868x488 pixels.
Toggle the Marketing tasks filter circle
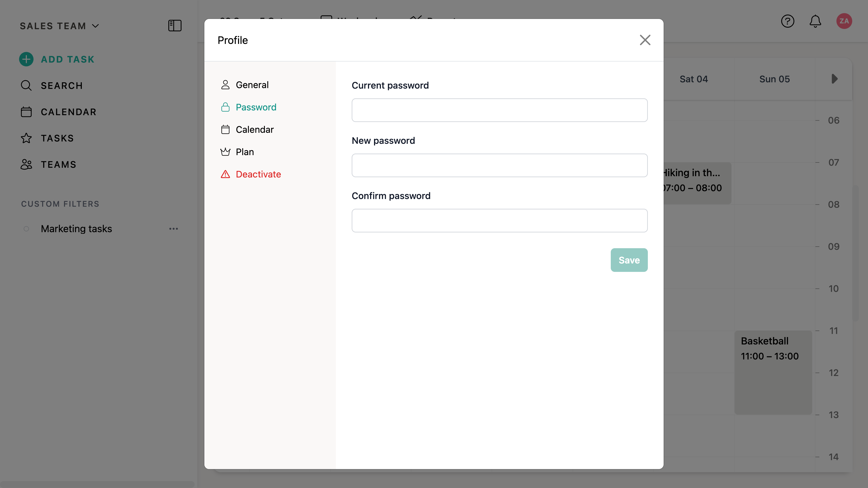point(26,229)
